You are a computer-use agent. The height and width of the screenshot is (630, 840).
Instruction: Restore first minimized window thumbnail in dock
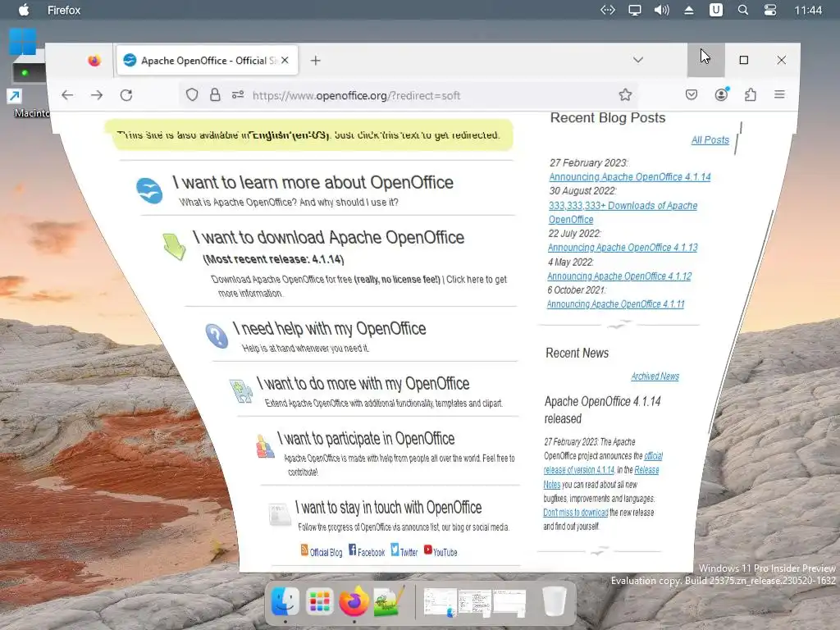pyautogui.click(x=441, y=602)
